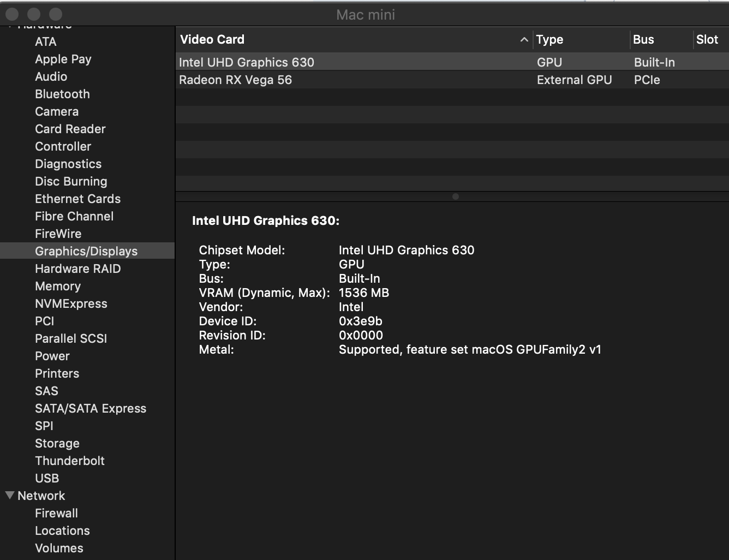Select Camera in the sidebar
Screen dimensions: 729x560
(x=57, y=111)
